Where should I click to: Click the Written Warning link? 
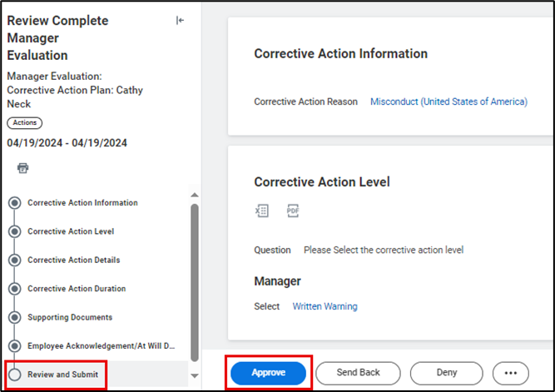(x=325, y=306)
